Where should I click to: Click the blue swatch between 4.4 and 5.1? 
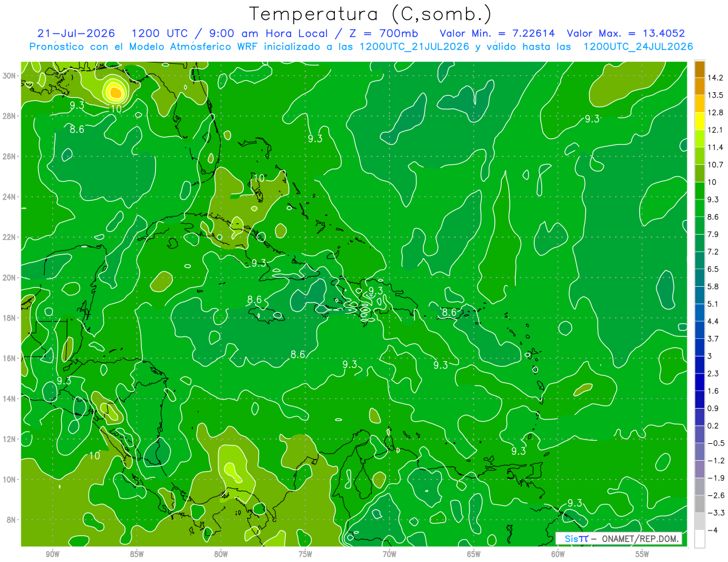pos(699,312)
